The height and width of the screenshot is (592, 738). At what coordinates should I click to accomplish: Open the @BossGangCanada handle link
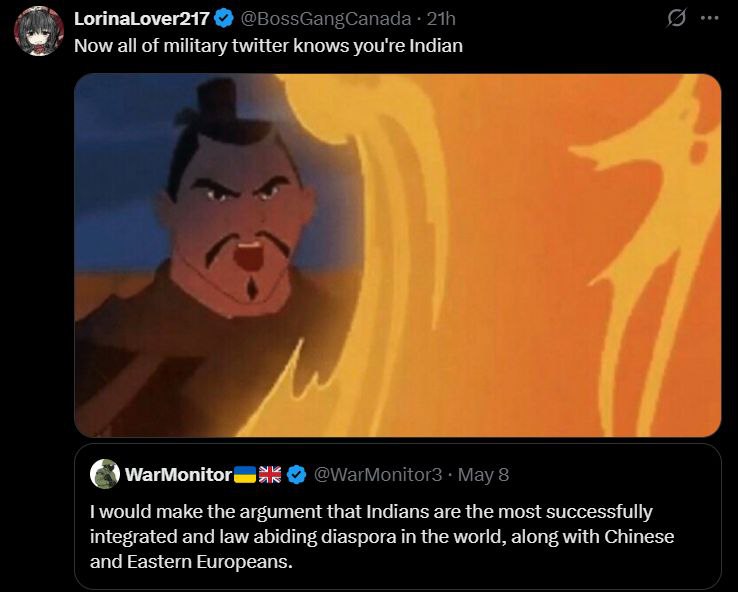(326, 19)
